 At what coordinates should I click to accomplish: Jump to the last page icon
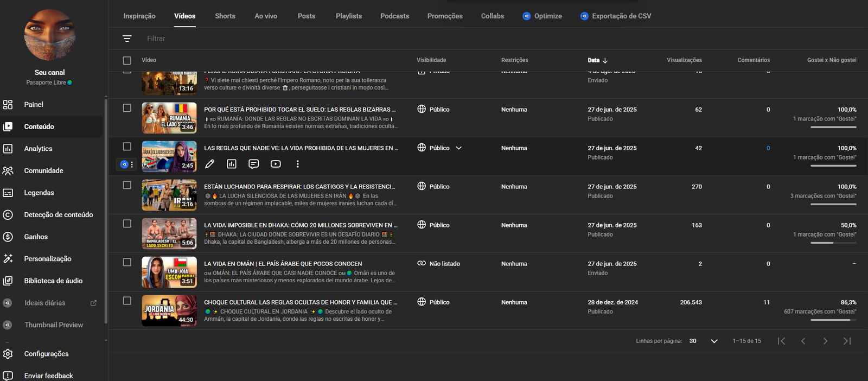click(847, 341)
